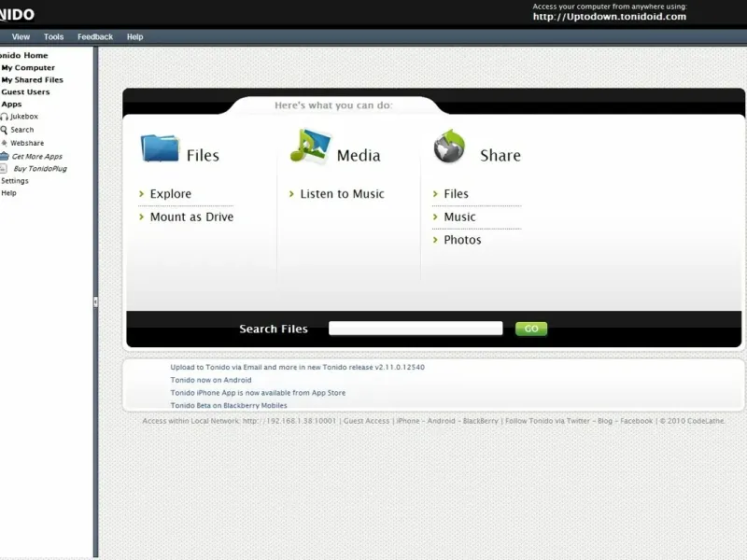747x560 pixels.
Task: Click the Buy TonidoPlug icon
Action: tap(4, 169)
